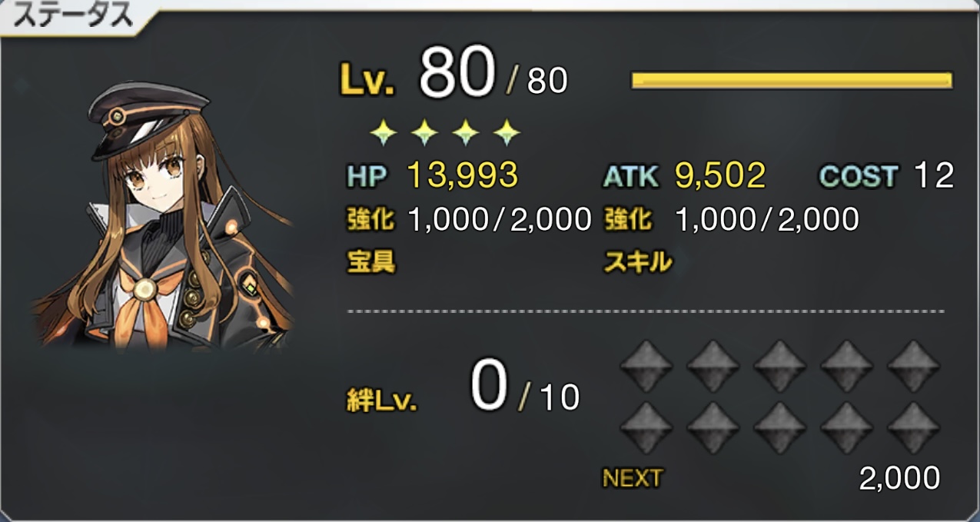Click the last bond diamond in top row
980x522 pixels.
point(913,365)
